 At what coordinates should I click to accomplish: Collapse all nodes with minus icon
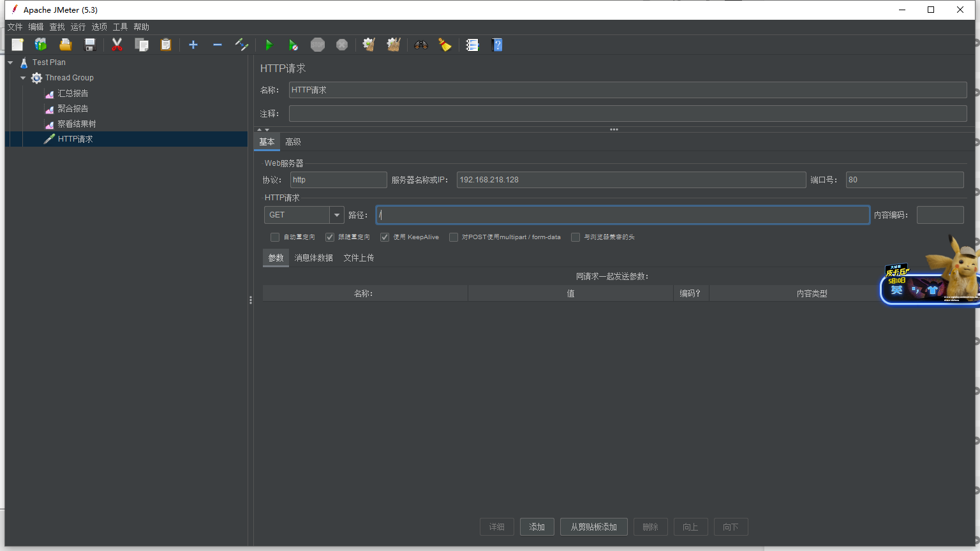tap(218, 45)
